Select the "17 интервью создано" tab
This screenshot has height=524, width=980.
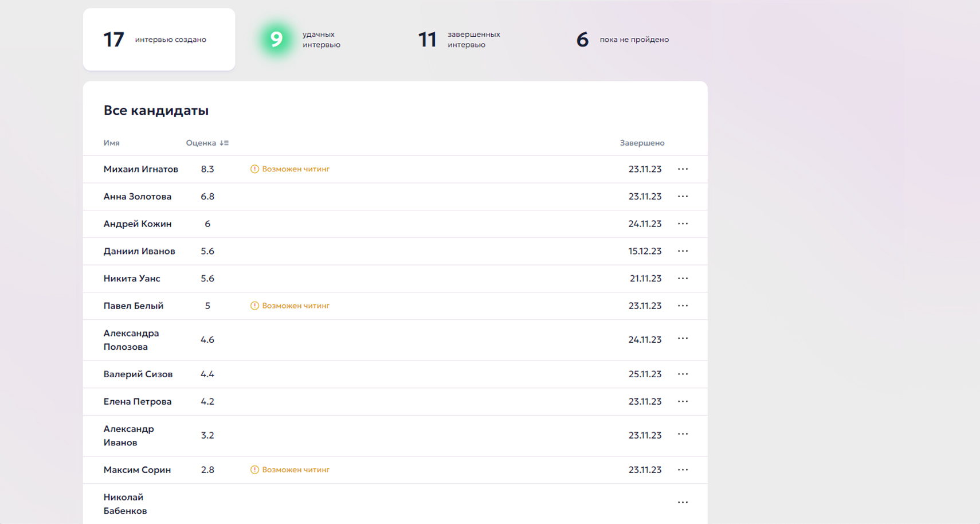point(159,40)
